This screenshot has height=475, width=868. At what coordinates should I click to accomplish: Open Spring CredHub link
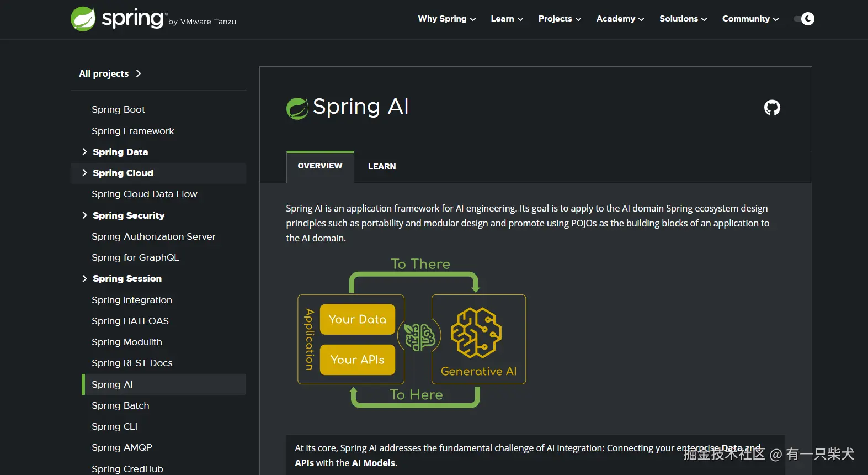(x=127, y=469)
